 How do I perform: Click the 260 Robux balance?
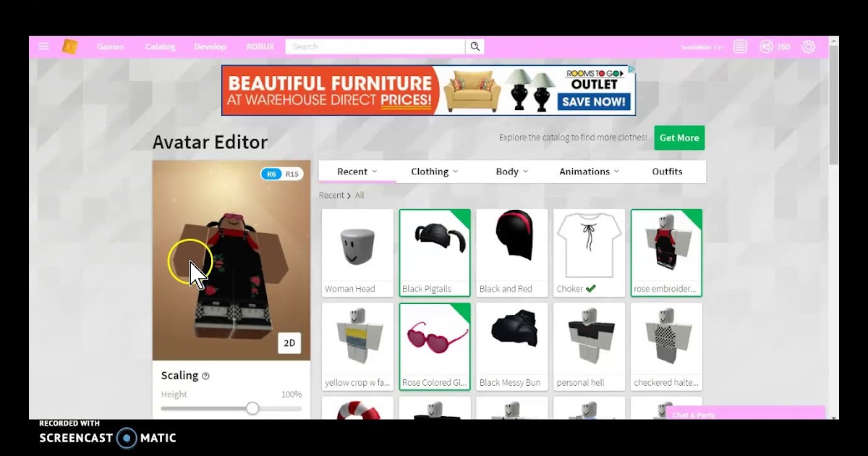pyautogui.click(x=783, y=46)
